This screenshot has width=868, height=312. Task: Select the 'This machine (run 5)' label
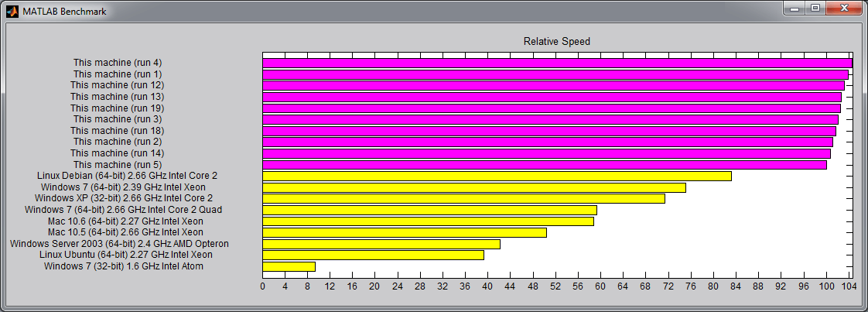click(x=118, y=165)
